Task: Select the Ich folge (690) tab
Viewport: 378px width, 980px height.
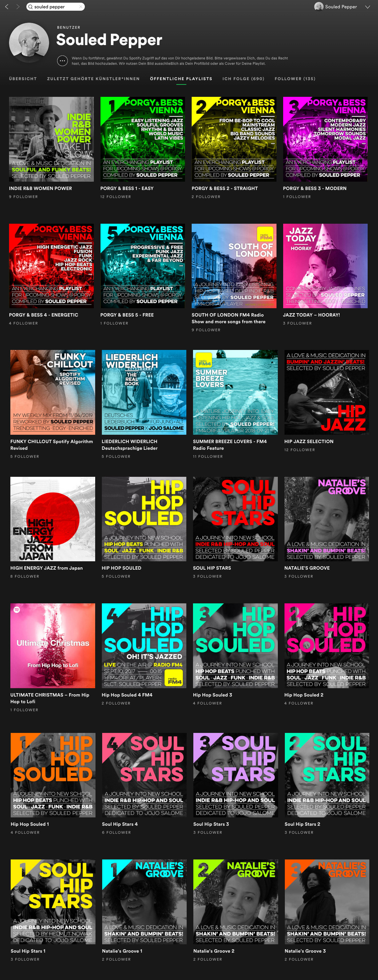Action: 243,79
